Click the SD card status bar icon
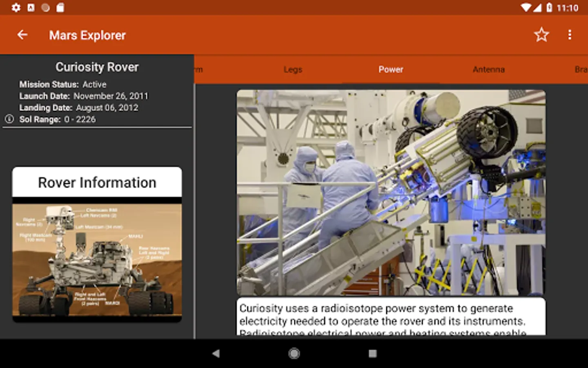This screenshot has height=368, width=588. (60, 7)
